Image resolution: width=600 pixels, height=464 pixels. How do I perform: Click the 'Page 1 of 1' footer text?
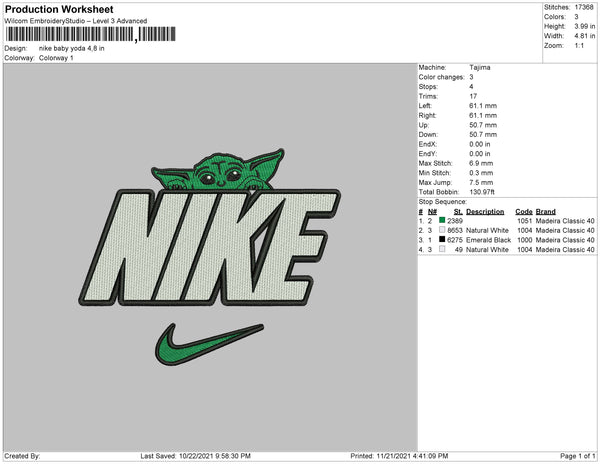point(578,456)
